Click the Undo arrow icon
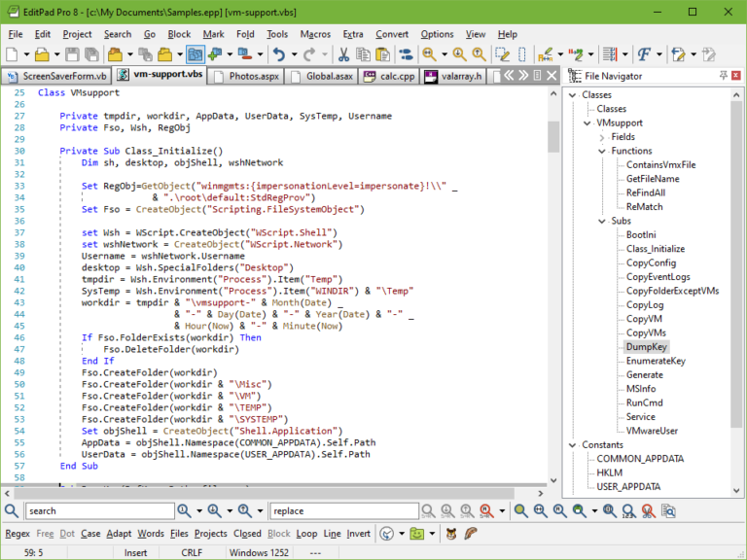 click(280, 54)
